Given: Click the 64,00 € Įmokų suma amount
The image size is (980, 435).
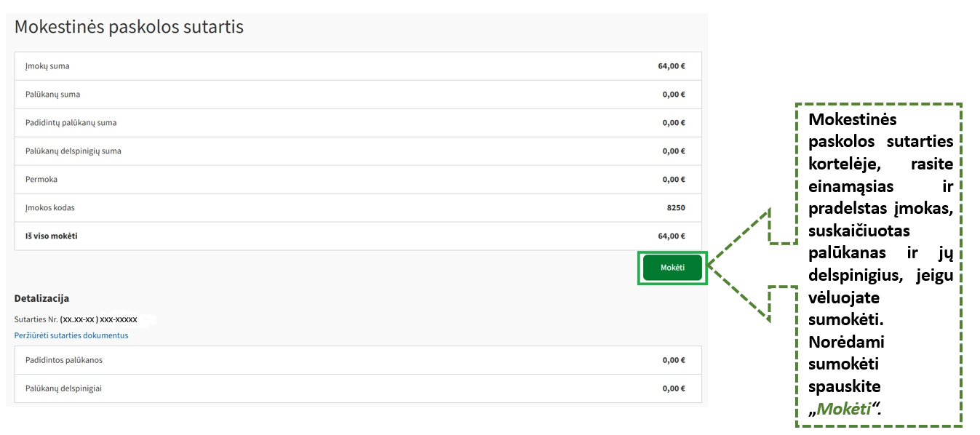Looking at the screenshot, I should coord(672,66).
